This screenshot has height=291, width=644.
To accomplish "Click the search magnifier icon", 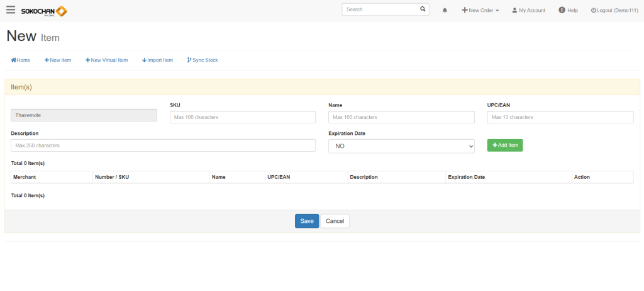I will tap(423, 9).
